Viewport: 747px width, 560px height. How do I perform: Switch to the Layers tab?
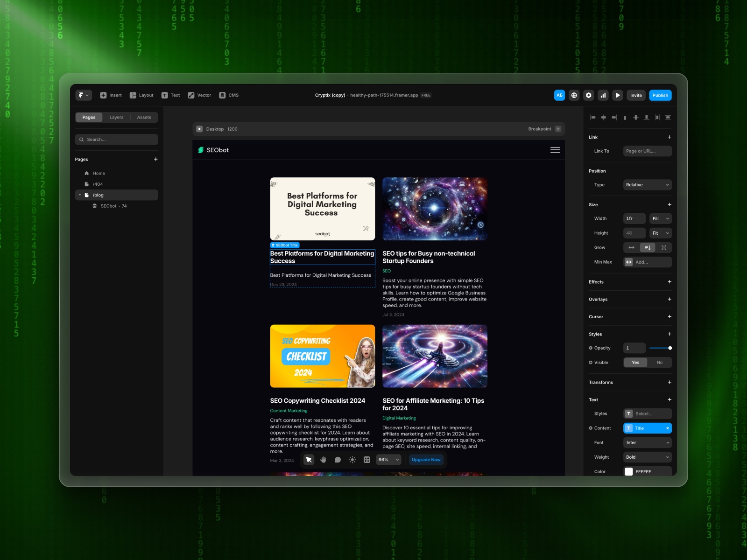pos(116,117)
